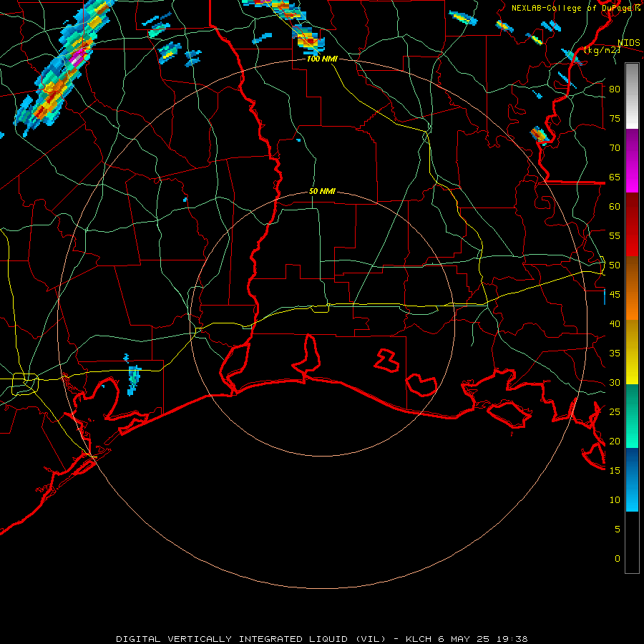Click the (kg/m2) units label
Screen dimensions: 644x644
click(602, 50)
